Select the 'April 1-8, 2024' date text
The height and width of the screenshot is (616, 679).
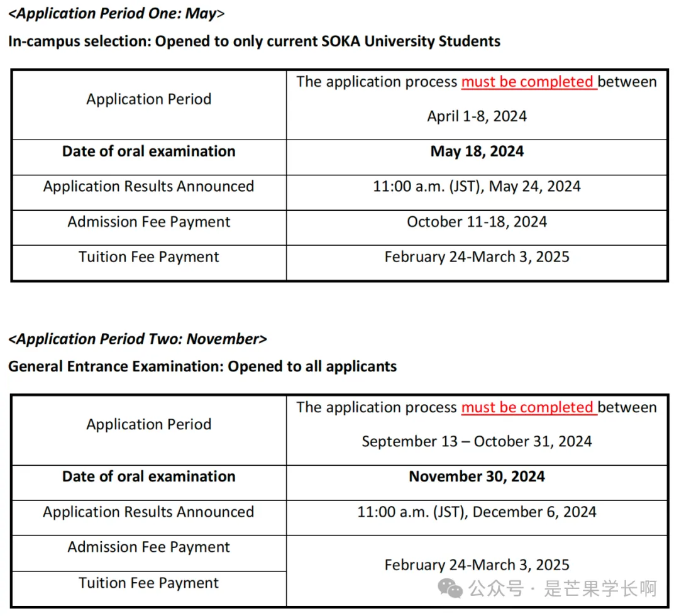(x=477, y=116)
